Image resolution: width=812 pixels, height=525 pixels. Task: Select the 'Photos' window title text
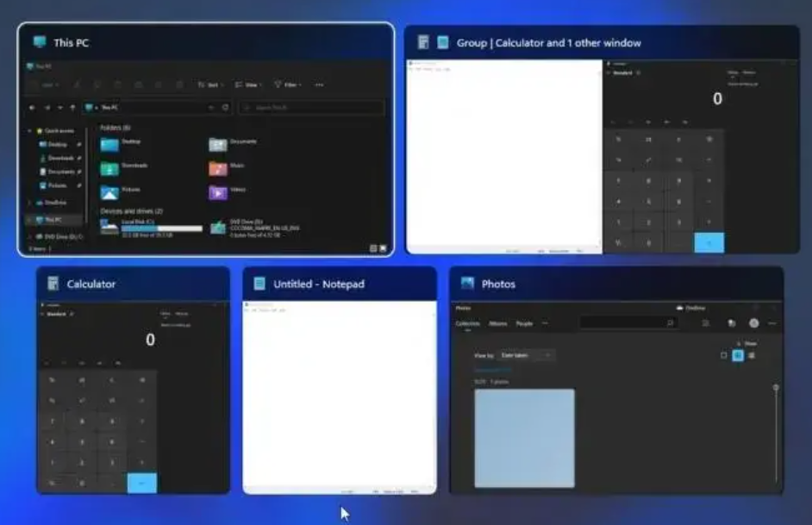[x=498, y=284]
